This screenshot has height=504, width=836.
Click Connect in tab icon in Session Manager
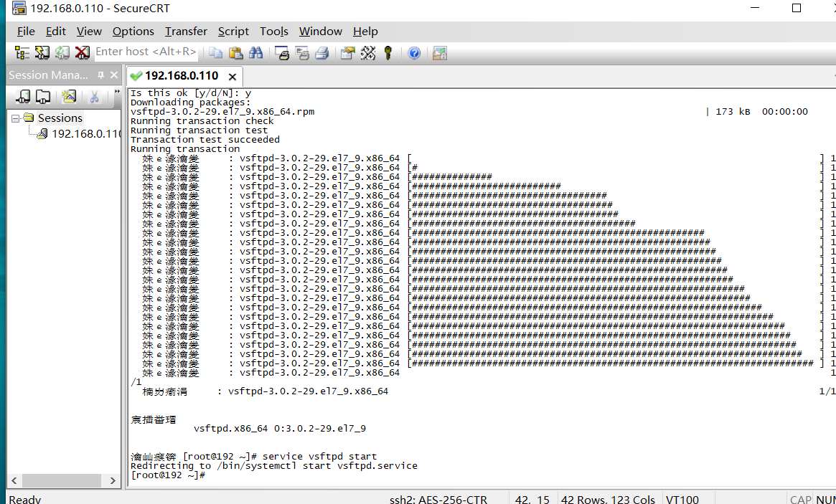click(42, 97)
